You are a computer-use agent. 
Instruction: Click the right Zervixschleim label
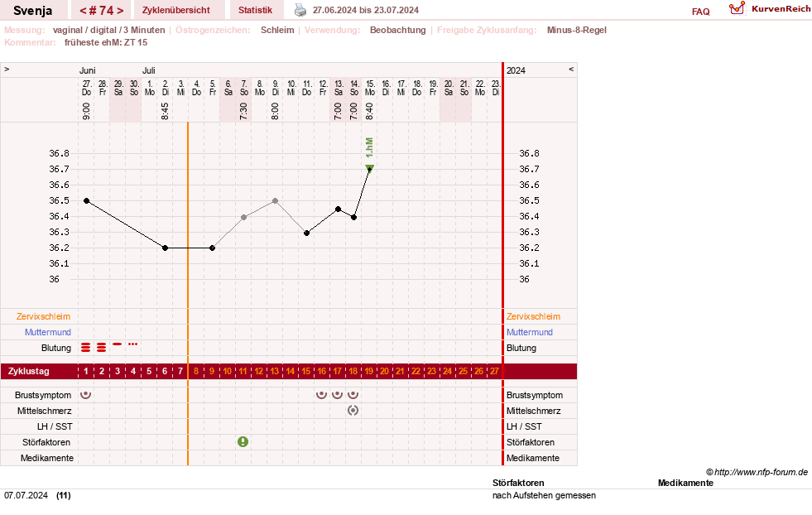(533, 316)
